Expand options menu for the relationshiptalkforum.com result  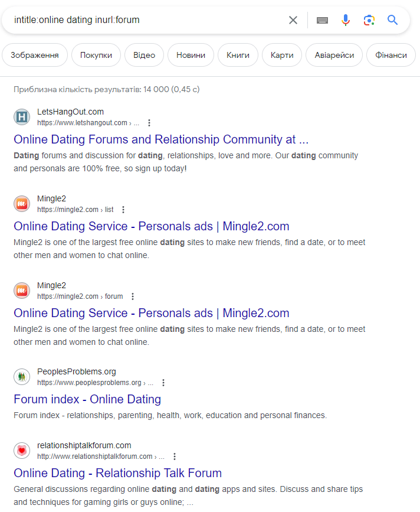coord(175,456)
